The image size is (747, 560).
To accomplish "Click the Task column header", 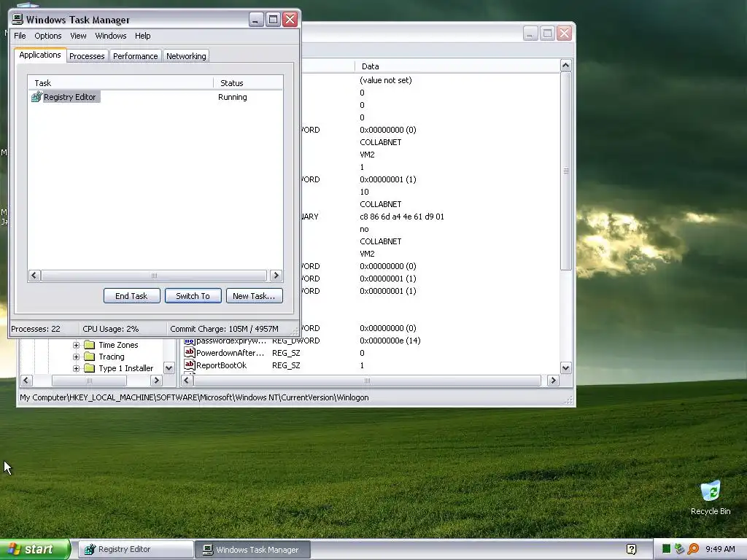I will click(x=120, y=83).
